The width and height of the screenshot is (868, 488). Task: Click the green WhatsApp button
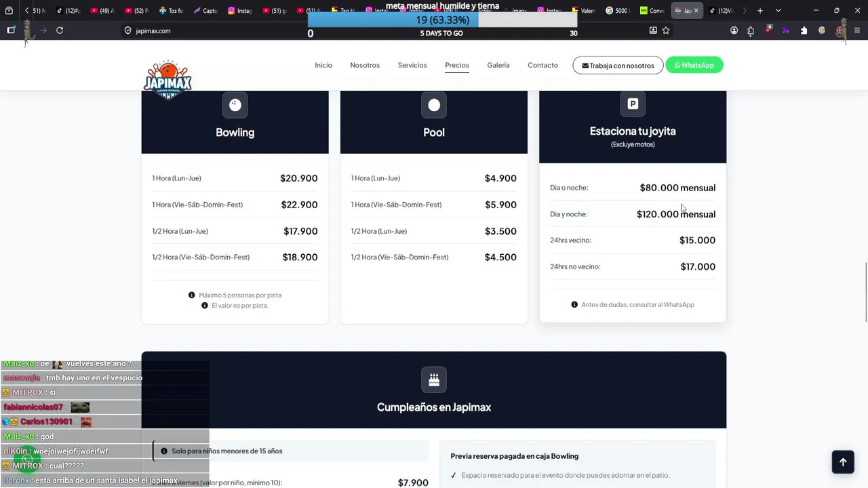pyautogui.click(x=694, y=65)
